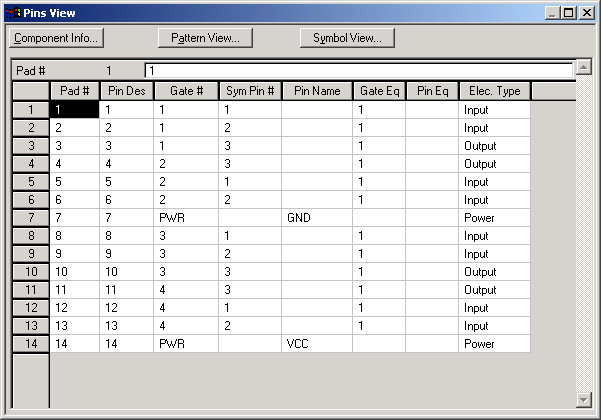Click the PWR Gate # cell in row 7
Screen dimensions: 601x420
[x=186, y=218]
